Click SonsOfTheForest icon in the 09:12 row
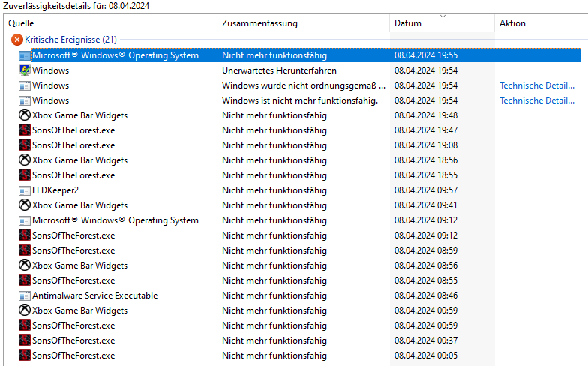The height and width of the screenshot is (366, 588). (x=25, y=235)
